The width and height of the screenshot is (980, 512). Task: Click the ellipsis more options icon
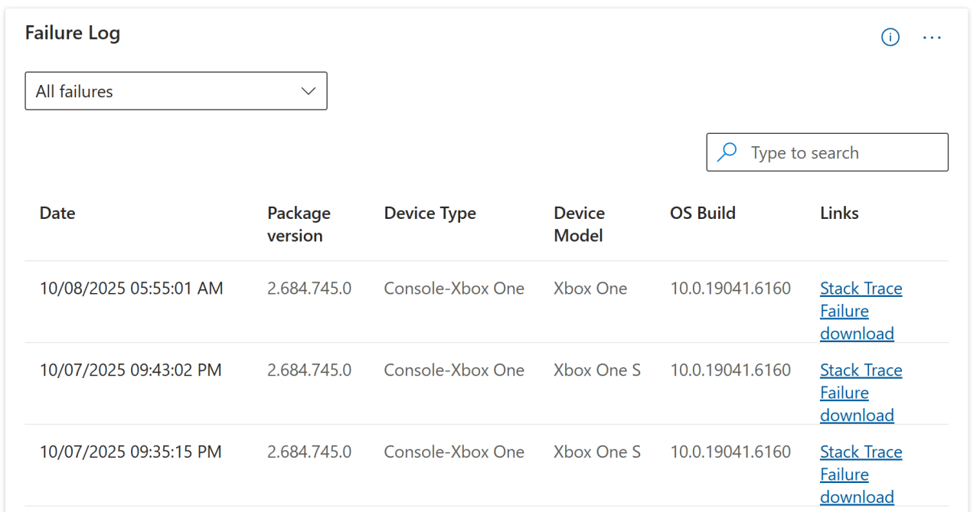tap(932, 37)
